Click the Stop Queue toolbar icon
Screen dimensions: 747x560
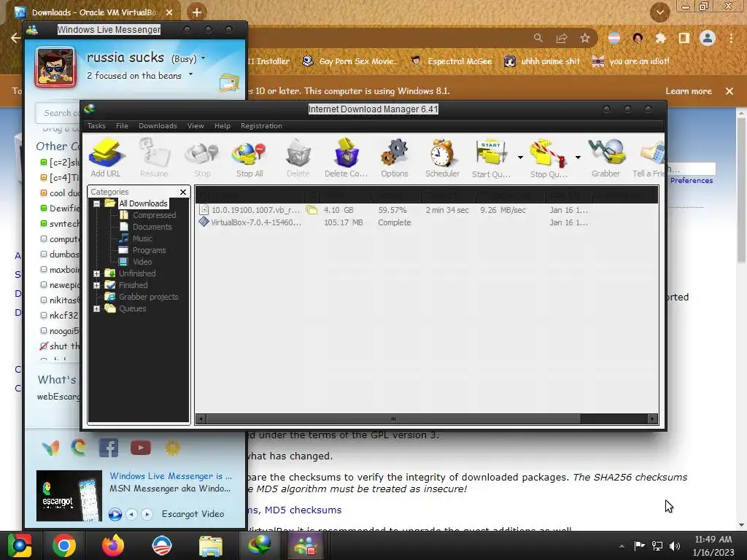click(x=549, y=157)
